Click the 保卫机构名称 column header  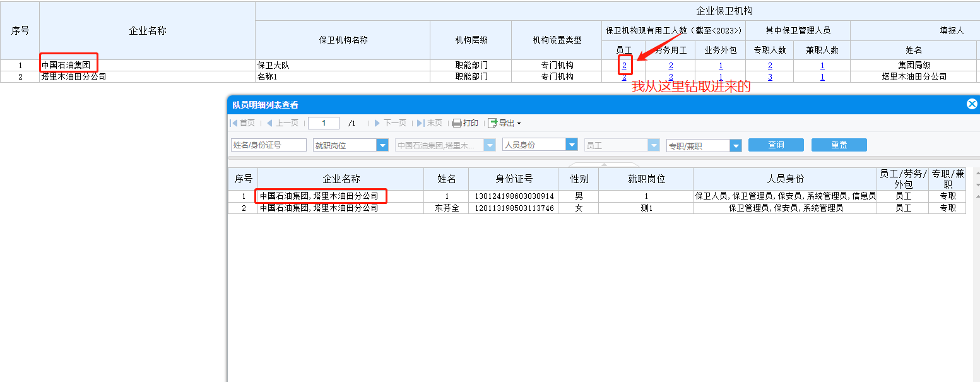coord(343,40)
